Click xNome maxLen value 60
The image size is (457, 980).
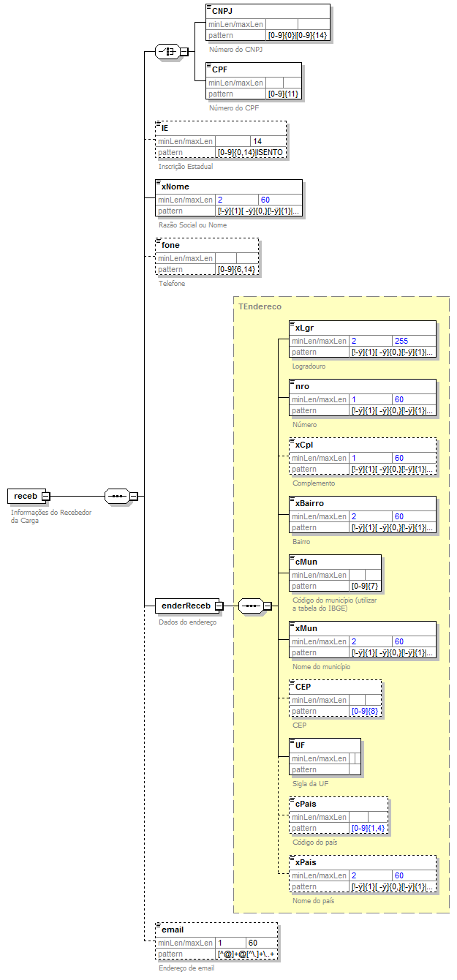(265, 200)
